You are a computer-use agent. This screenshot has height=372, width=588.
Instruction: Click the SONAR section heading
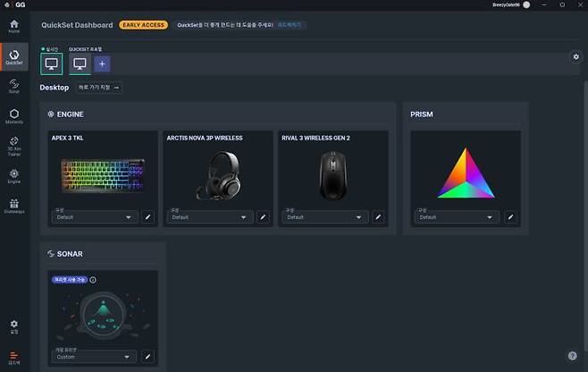(70, 254)
